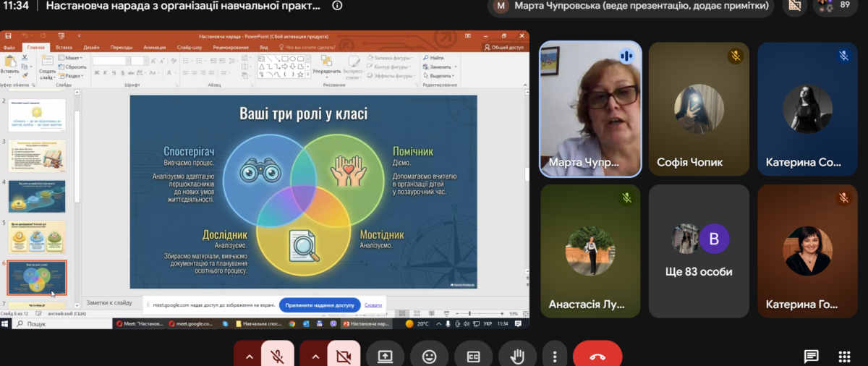Open 'Навчальна спос...' folder on taskbar
868x366 pixels.
[258, 324]
